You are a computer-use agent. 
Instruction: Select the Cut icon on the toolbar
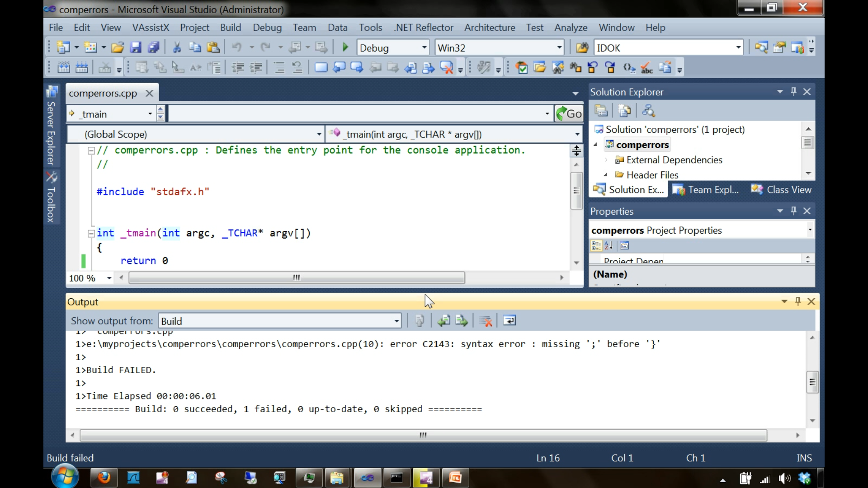177,47
